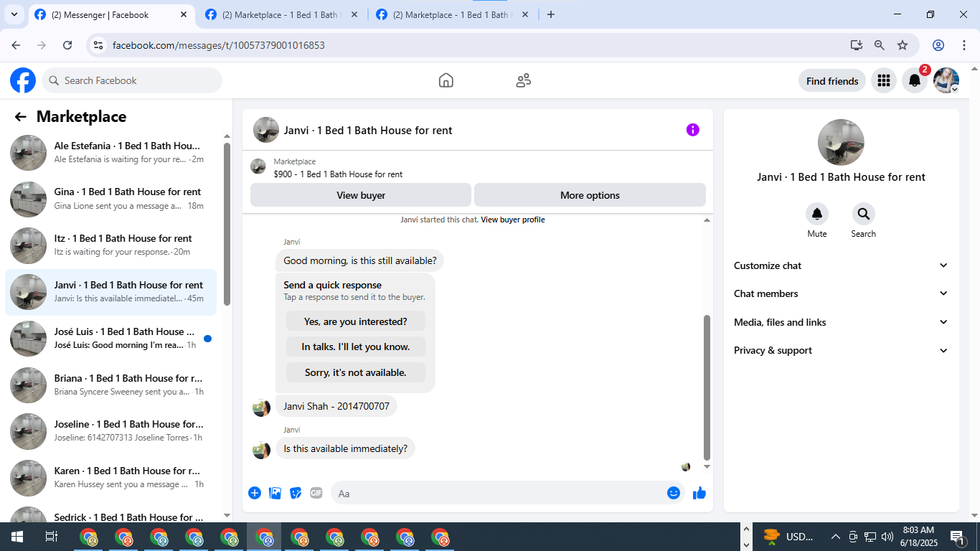Viewport: 980px width, 551px height.
Task: Search within the conversation
Action: tap(863, 214)
